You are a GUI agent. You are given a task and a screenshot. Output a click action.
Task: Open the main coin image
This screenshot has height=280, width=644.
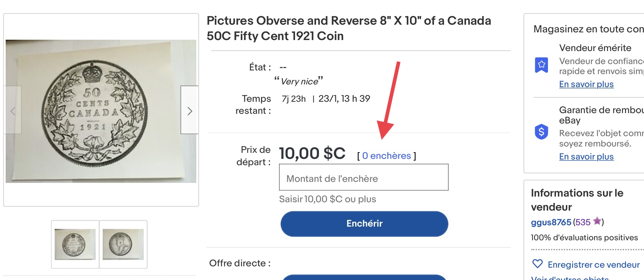(x=101, y=111)
